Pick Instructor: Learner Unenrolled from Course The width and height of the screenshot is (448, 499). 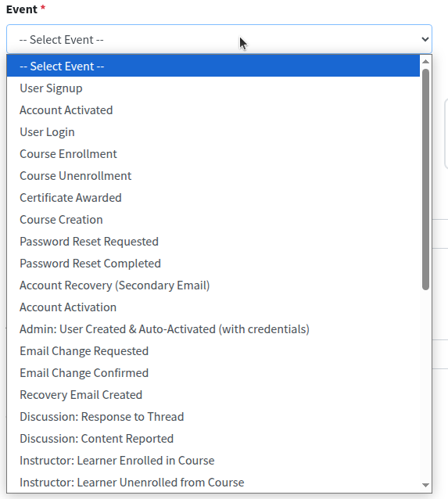(213, 483)
